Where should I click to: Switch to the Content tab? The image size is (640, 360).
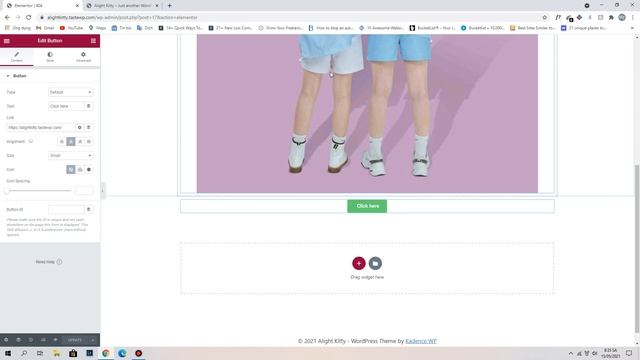pyautogui.click(x=17, y=57)
